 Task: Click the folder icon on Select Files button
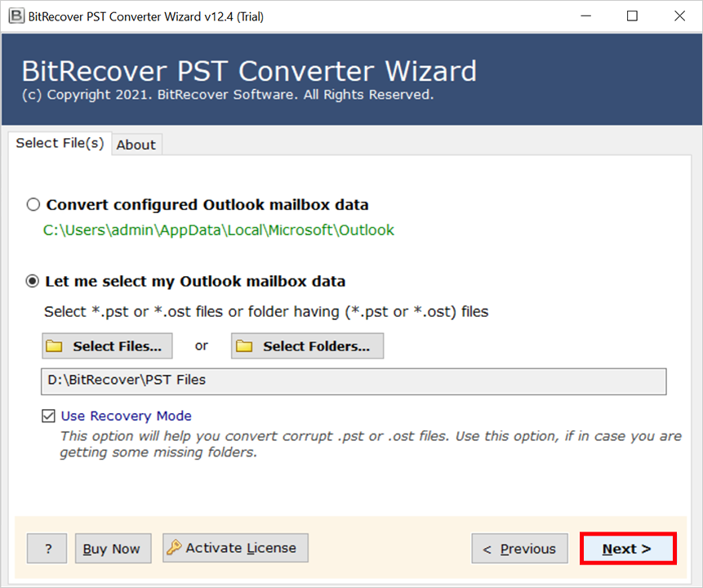point(55,346)
